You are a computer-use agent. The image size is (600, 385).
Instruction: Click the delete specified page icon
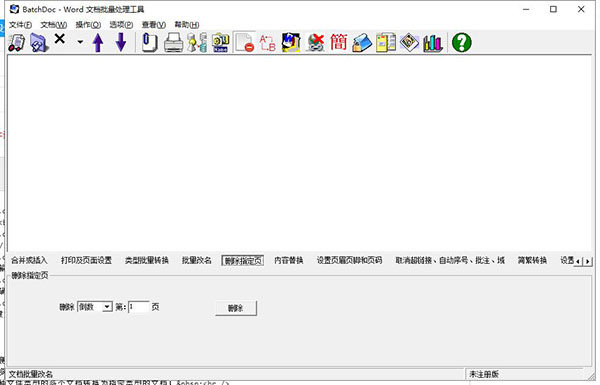(x=244, y=42)
